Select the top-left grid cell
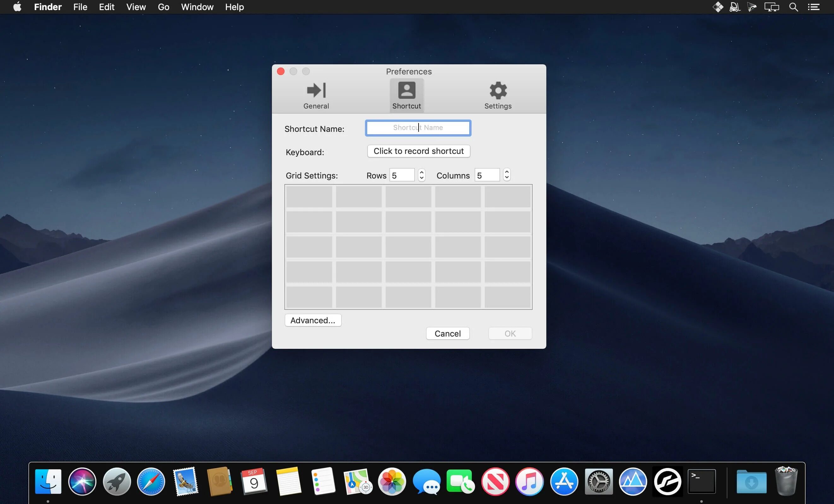The image size is (834, 504). click(309, 197)
